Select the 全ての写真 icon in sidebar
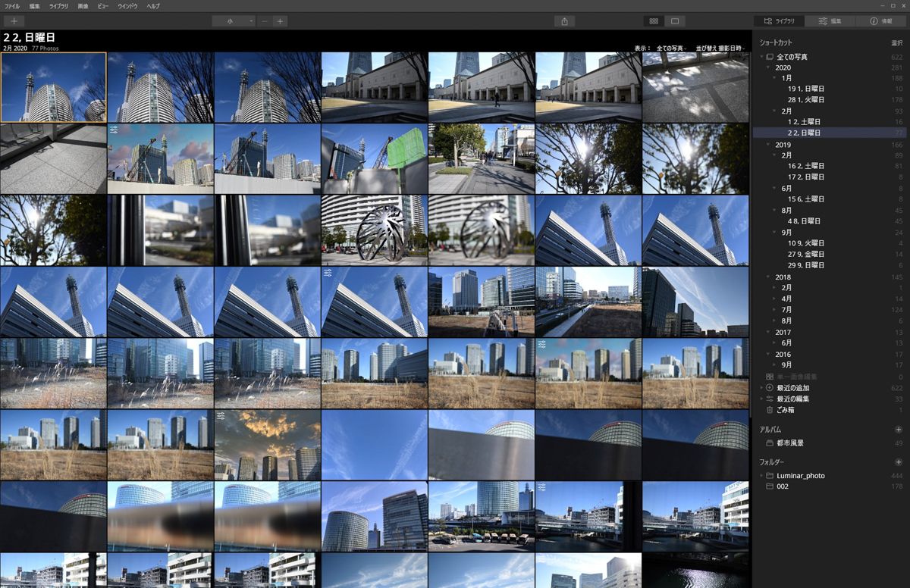 click(770, 57)
